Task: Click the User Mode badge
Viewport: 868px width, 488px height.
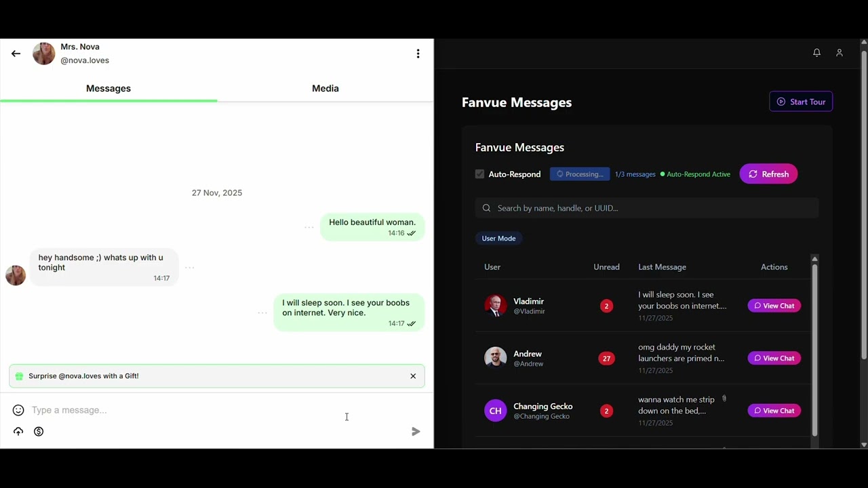Action: 498,239
